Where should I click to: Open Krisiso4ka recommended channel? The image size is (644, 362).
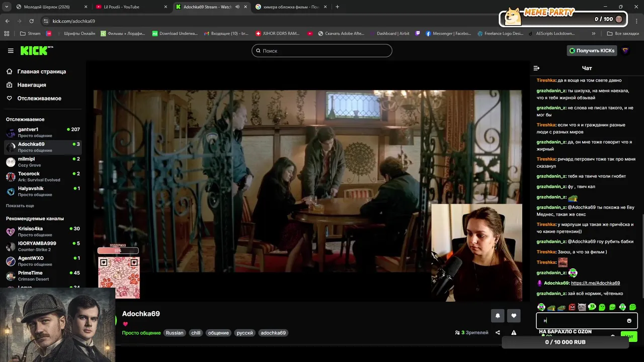tap(43, 231)
